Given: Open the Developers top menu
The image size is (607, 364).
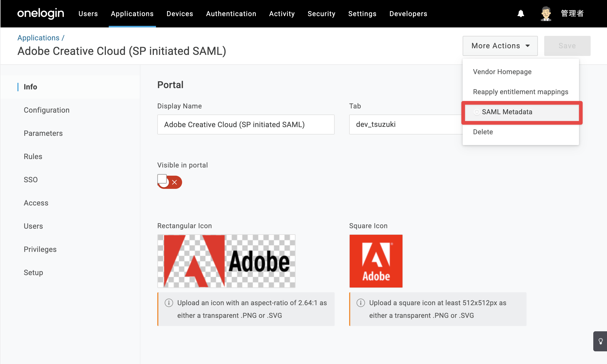Looking at the screenshot, I should point(408,14).
